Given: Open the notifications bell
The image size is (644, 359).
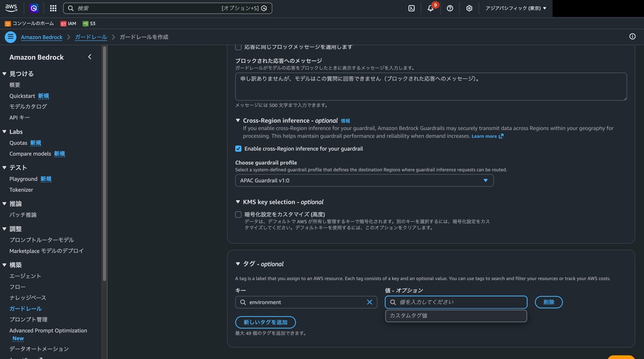Looking at the screenshot, I should (431, 8).
